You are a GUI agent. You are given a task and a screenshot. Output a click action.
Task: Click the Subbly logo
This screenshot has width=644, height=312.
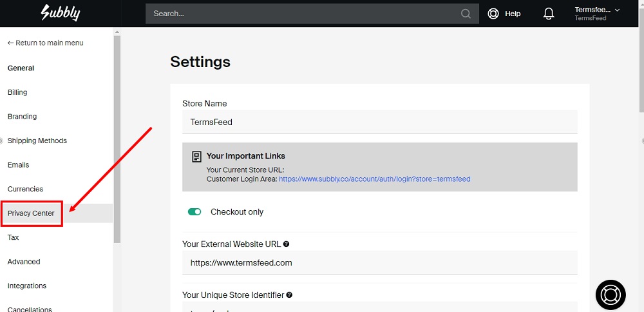point(61,13)
